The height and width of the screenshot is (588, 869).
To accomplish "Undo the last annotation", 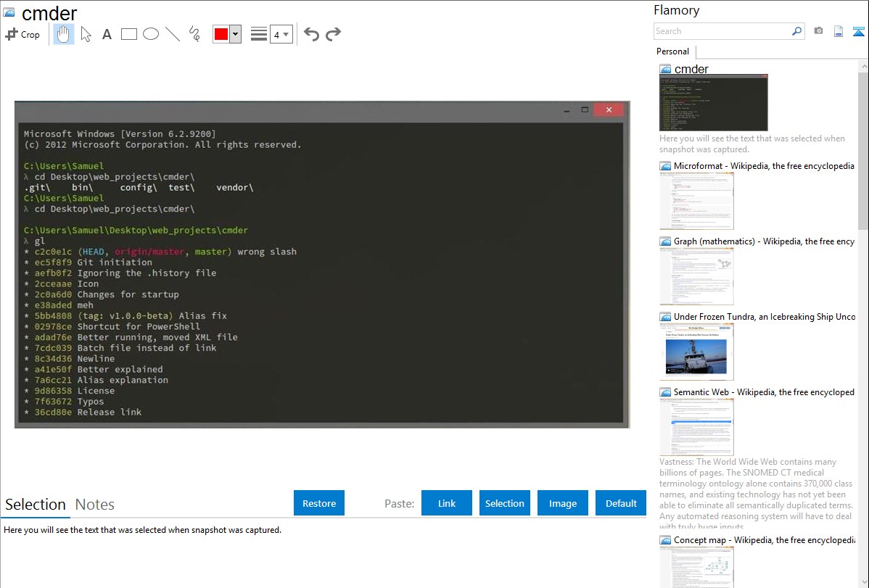I will [x=311, y=34].
